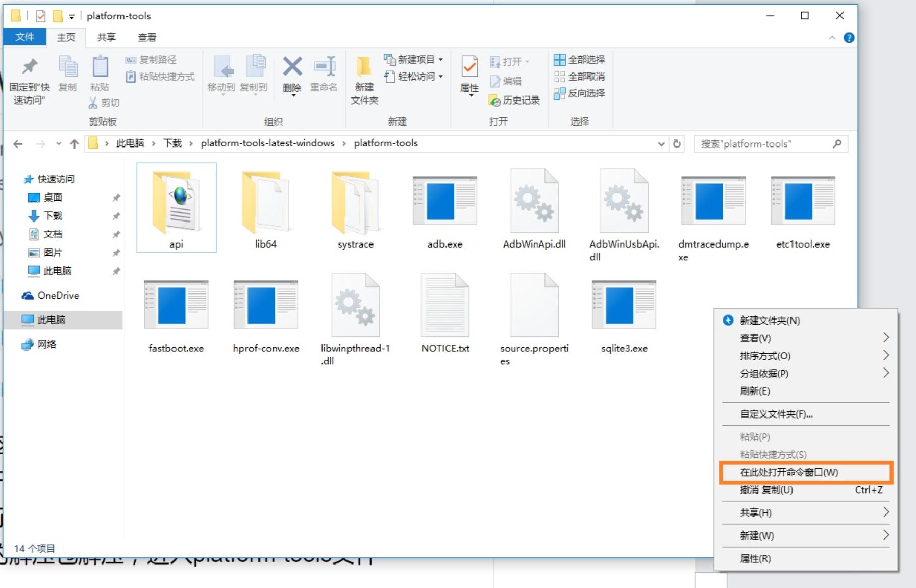The width and height of the screenshot is (916, 588).
Task: Click 复制路径 in the clipboard group
Action: click(151, 60)
